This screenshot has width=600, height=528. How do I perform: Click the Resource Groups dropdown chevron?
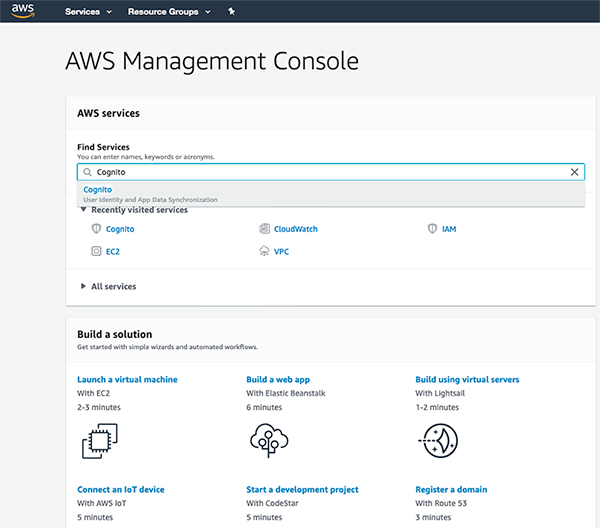pyautogui.click(x=208, y=12)
